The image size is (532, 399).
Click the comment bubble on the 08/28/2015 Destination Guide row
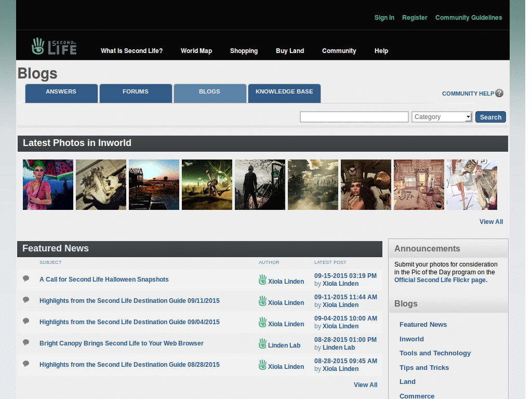pos(26,363)
